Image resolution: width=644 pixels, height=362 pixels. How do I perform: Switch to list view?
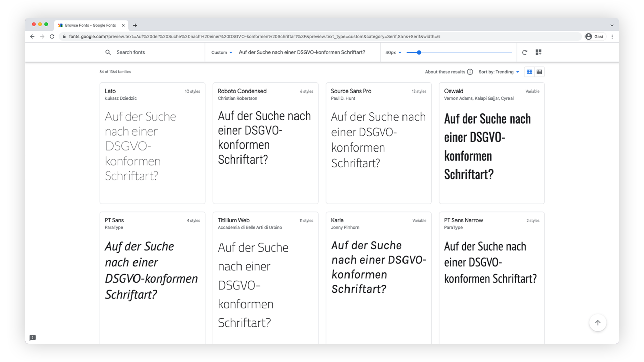(x=539, y=72)
